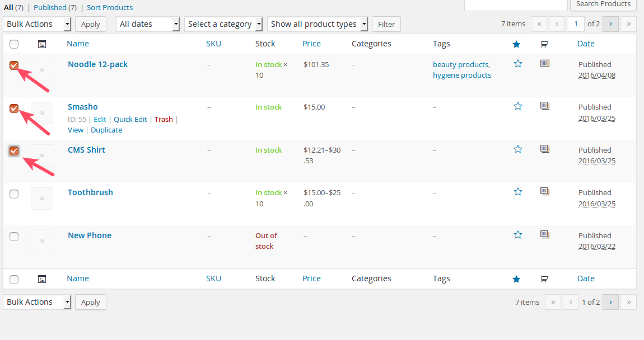Open the top Bulk Actions dropdown
The height and width of the screenshot is (340, 644).
point(37,24)
